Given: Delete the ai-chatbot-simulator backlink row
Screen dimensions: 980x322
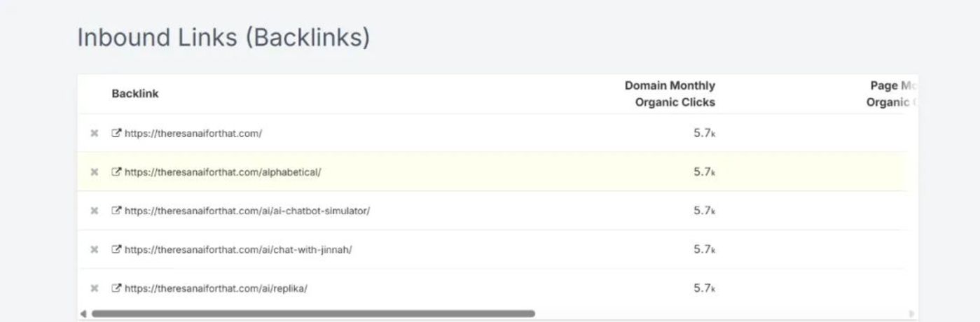Looking at the screenshot, I should [x=94, y=211].
